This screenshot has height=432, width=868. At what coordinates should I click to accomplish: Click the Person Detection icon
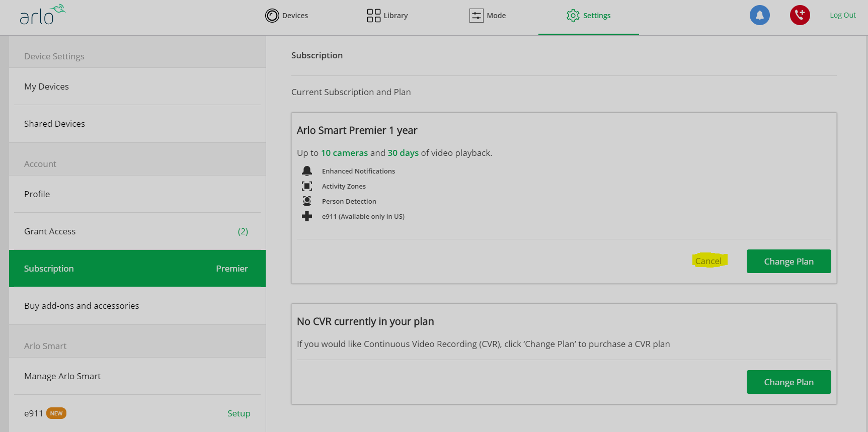[307, 201]
